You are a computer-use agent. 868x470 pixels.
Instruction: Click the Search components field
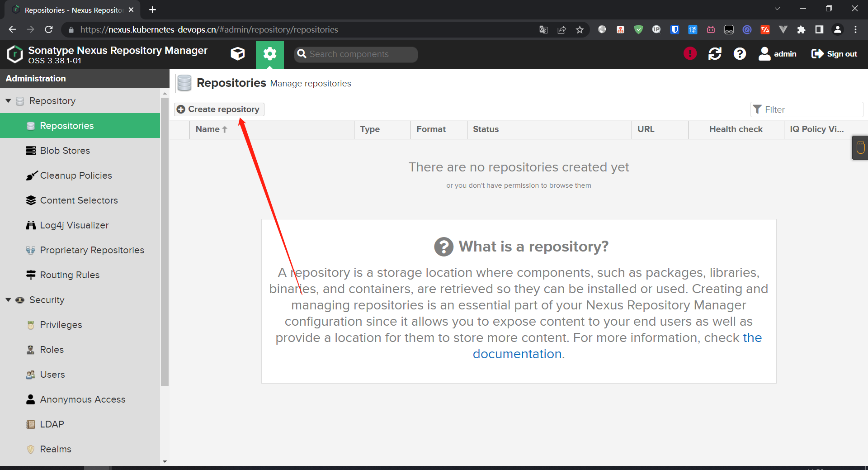point(356,54)
